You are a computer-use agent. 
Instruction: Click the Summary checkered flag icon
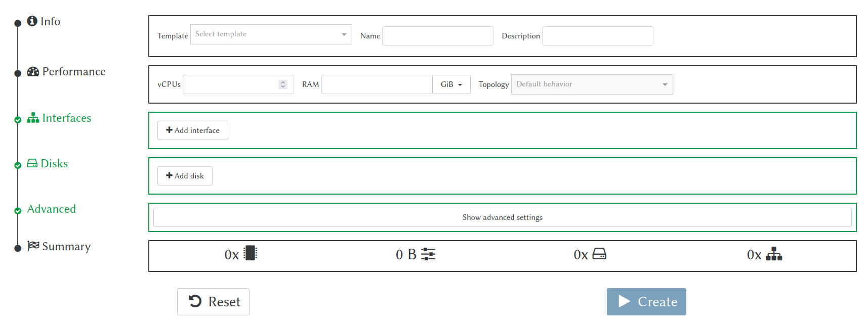(x=33, y=246)
